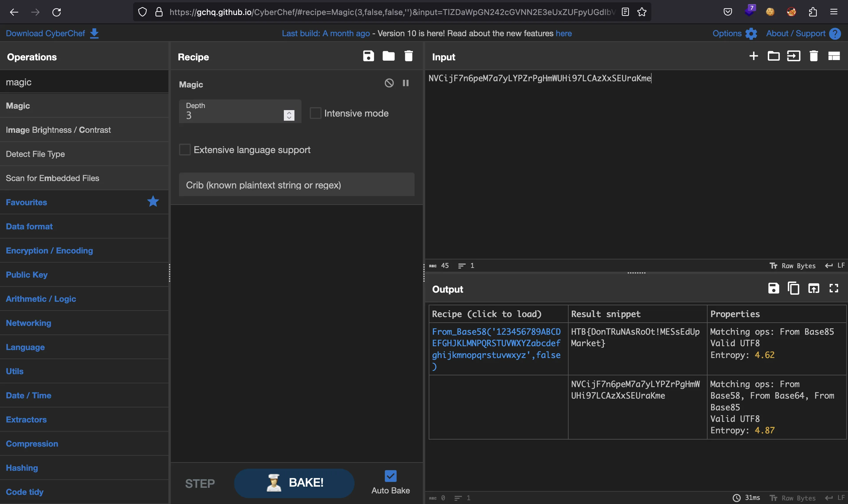Replace input with output icon
Viewport: 848px width, 504px height.
(x=813, y=288)
